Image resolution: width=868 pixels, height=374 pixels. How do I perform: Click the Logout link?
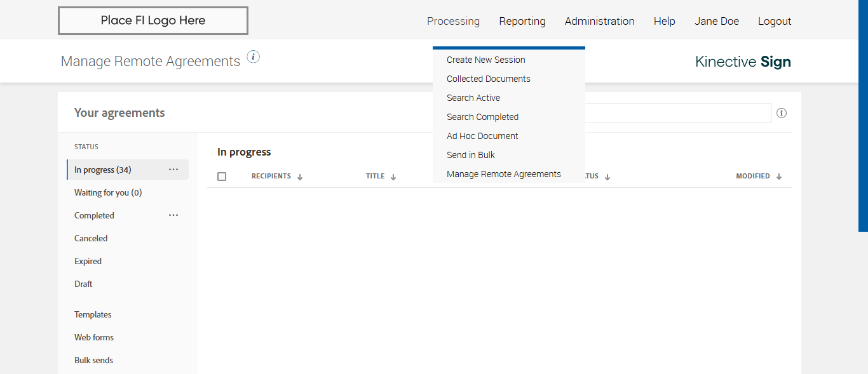click(x=775, y=21)
